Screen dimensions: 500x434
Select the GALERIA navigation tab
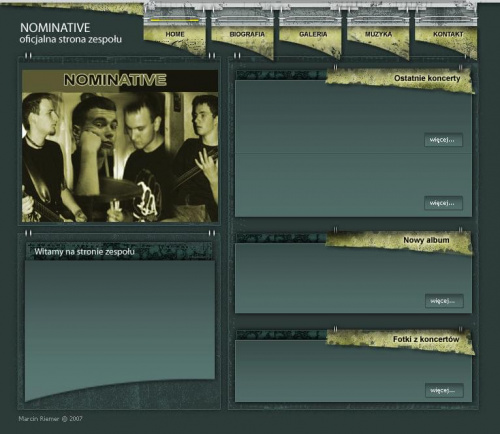pyautogui.click(x=313, y=34)
